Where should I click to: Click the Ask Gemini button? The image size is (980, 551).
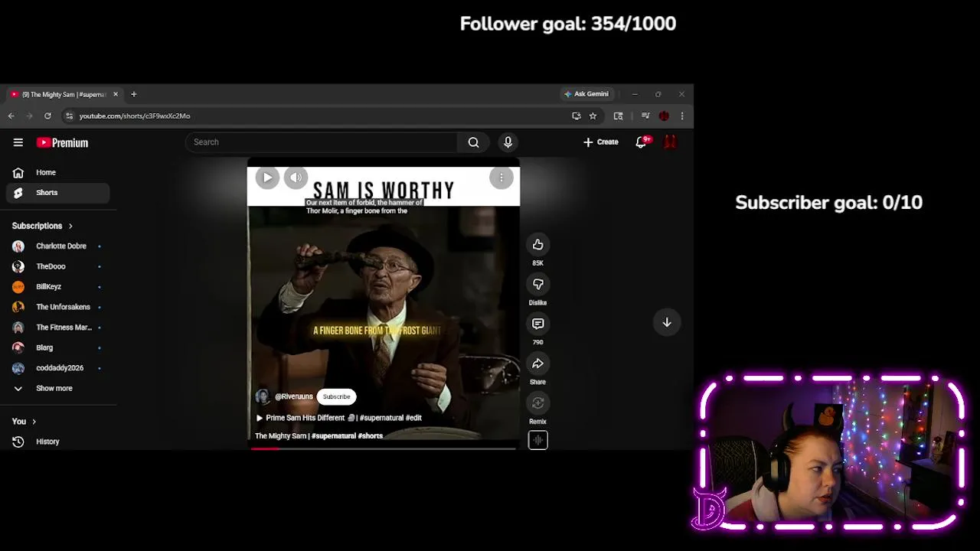[586, 94]
